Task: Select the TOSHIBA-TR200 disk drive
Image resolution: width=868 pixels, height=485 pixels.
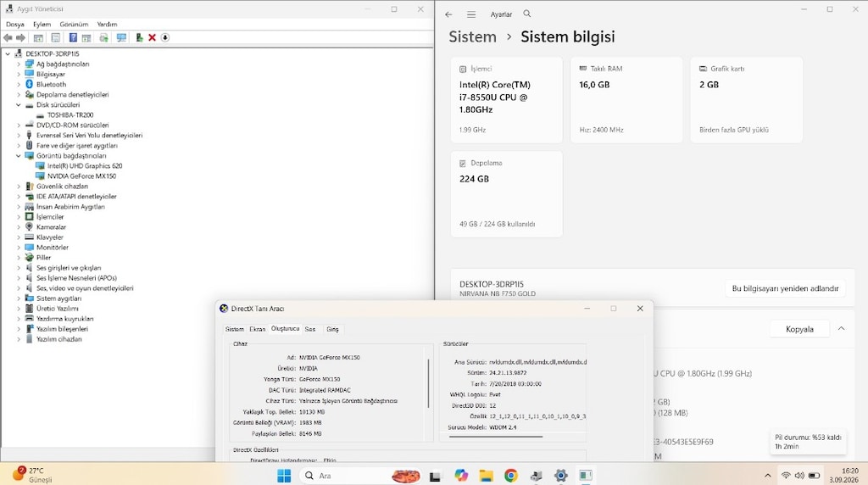Action: 70,114
